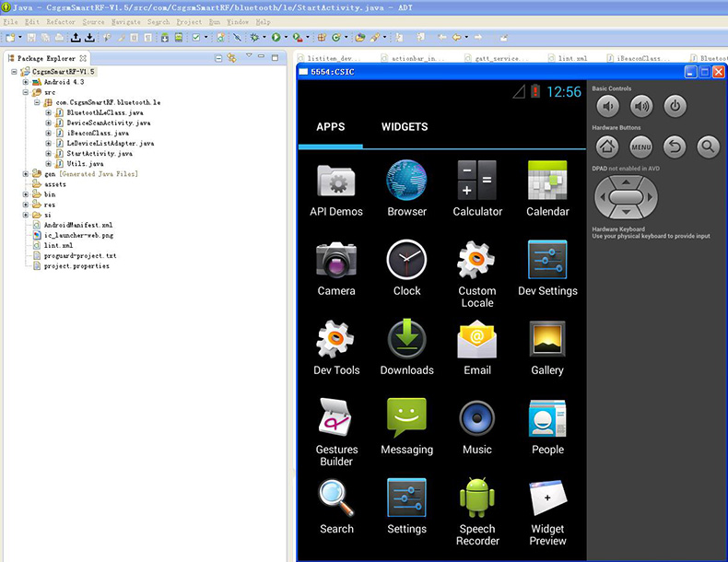Viewport: 728px width, 562px height.
Task: Launch Gestures Builder app
Action: [x=336, y=432]
